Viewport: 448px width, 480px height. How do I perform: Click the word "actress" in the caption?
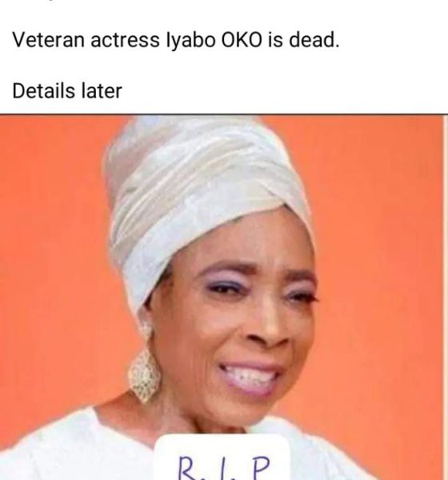(x=125, y=41)
